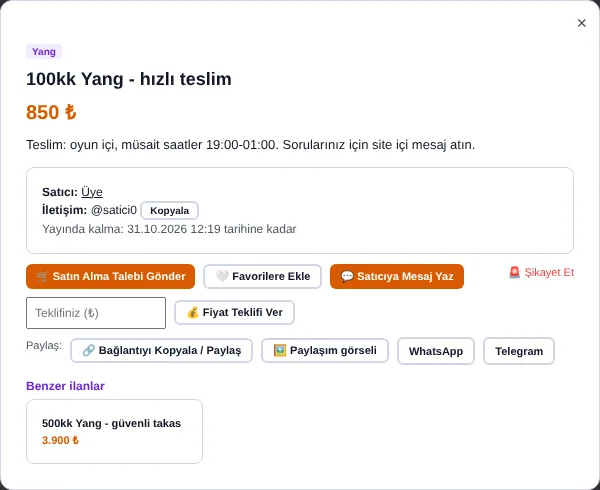This screenshot has height=490, width=600.
Task: Click the @satici0 contact handle
Action: coord(114,210)
